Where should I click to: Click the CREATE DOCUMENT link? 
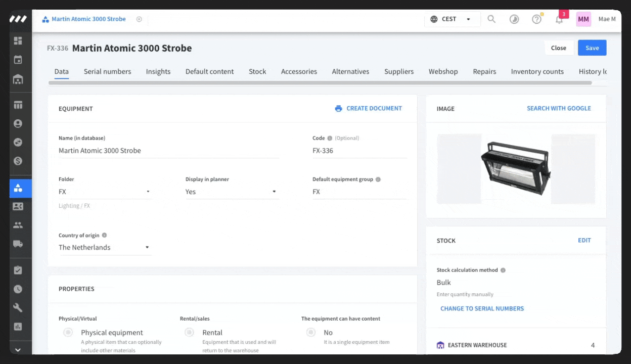click(x=374, y=109)
